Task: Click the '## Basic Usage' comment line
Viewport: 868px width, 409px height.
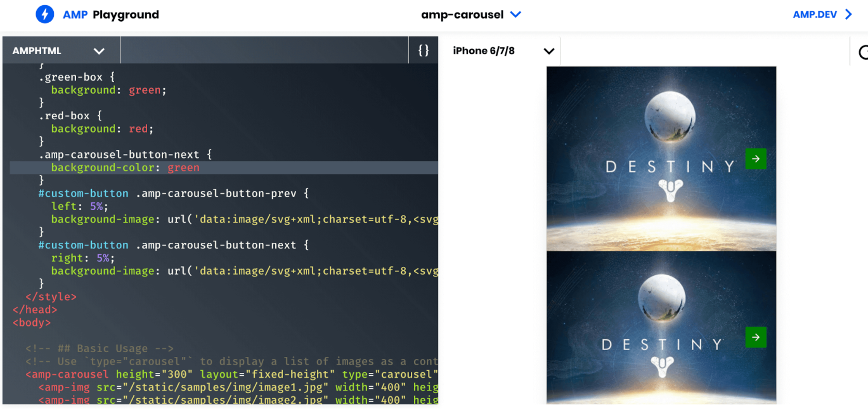Action: 99,348
